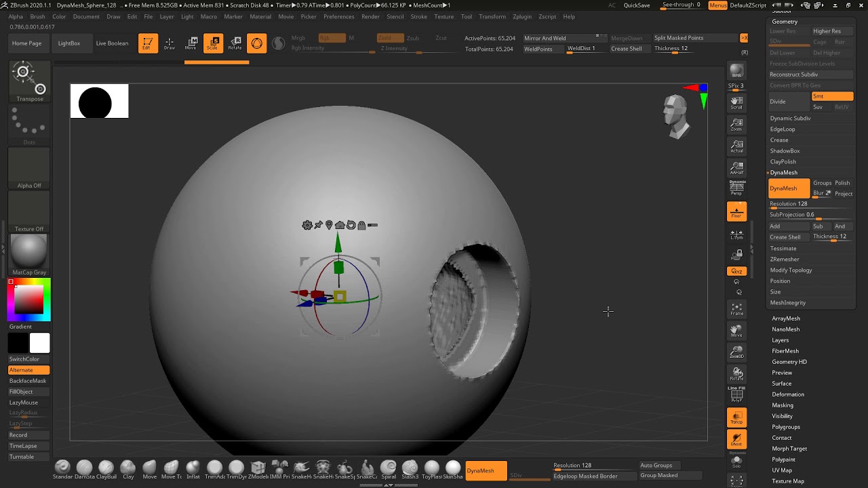Viewport: 868px width, 488px height.
Task: Click the Zoom canvas icon
Action: click(x=736, y=125)
